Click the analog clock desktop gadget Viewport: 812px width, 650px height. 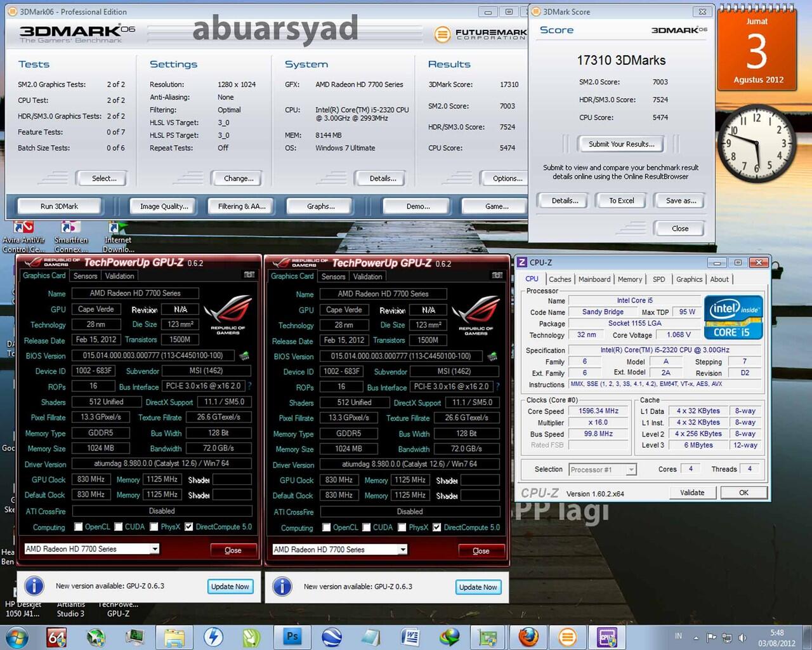[756, 143]
